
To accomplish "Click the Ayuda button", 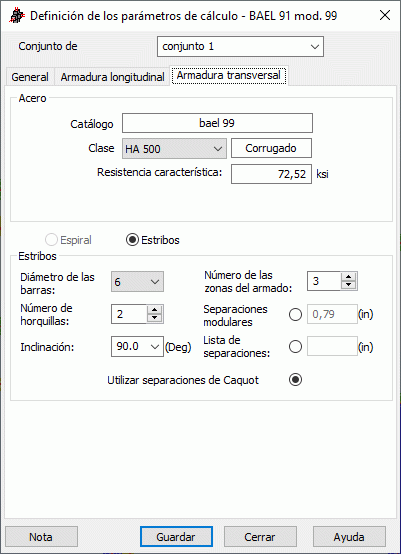I will click(x=349, y=537).
